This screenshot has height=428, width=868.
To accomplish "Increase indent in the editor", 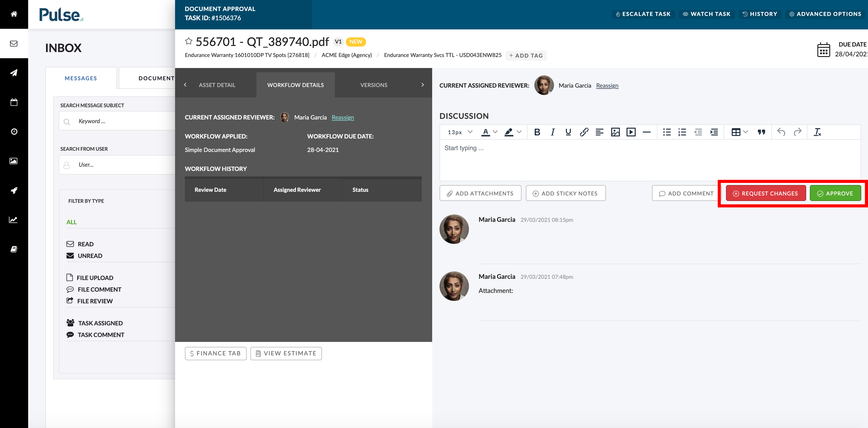I will coord(714,132).
